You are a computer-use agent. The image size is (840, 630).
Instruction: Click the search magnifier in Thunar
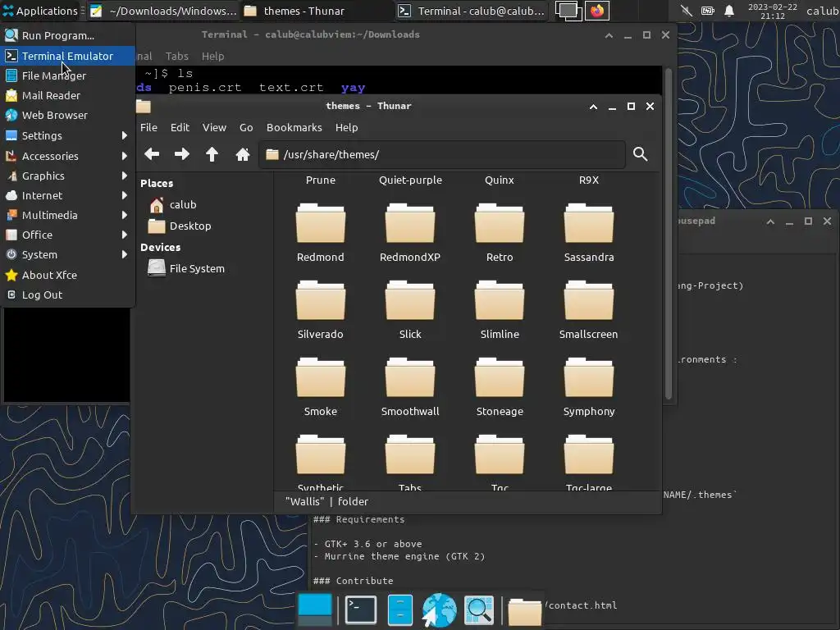(641, 154)
